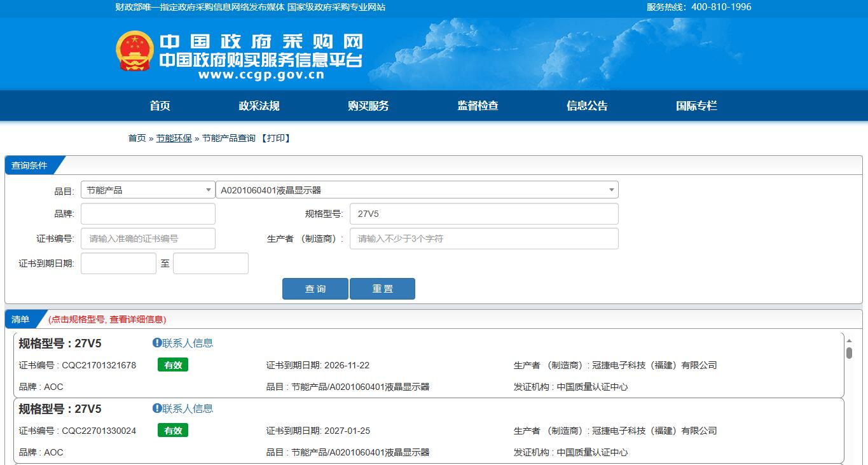Select 购买服务 in the navigation bar

[368, 106]
